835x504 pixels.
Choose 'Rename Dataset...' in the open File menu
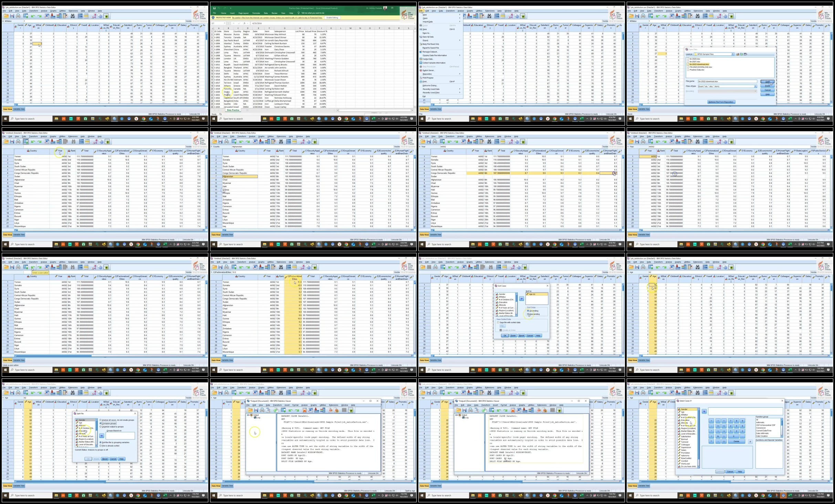click(440, 52)
